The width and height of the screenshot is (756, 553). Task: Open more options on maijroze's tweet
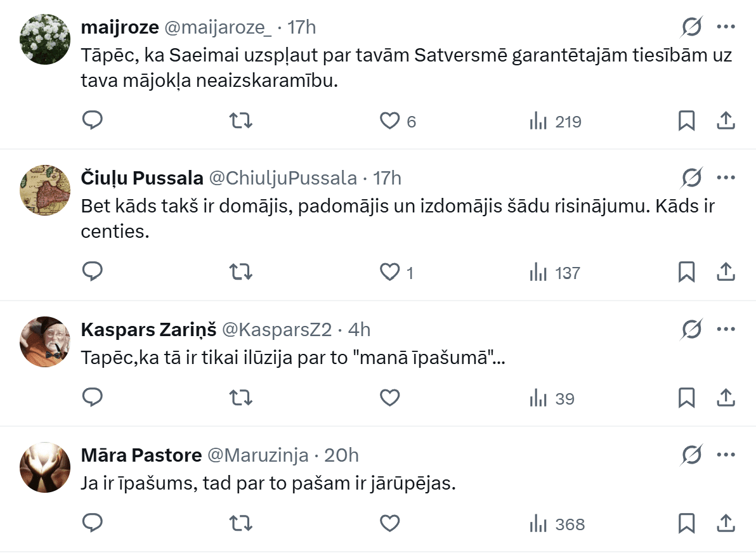[x=725, y=27]
